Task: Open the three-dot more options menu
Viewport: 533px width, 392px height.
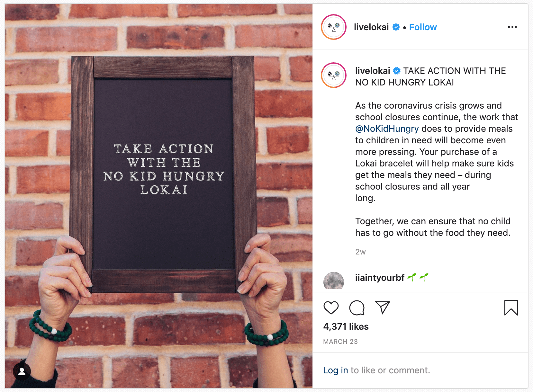Action: (512, 27)
